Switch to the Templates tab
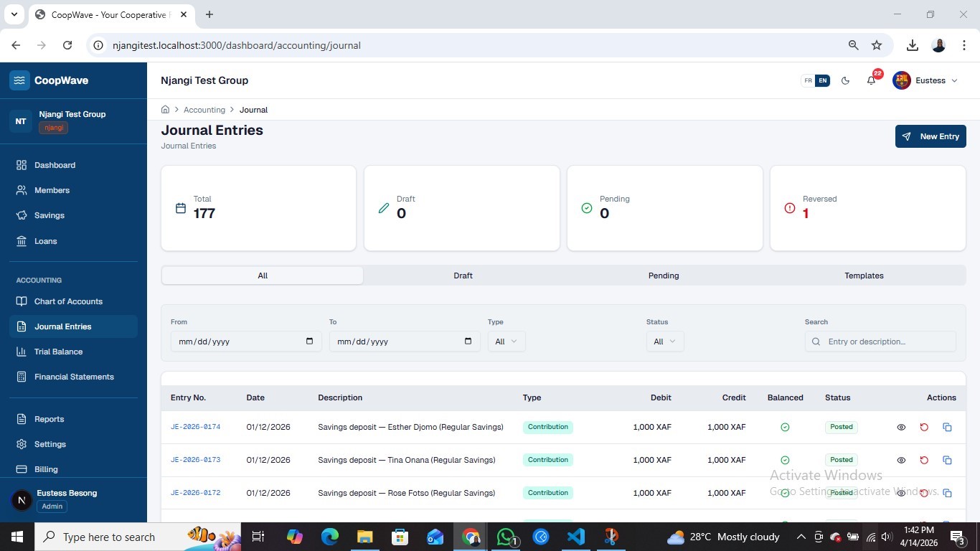The width and height of the screenshot is (980, 551). 864,275
